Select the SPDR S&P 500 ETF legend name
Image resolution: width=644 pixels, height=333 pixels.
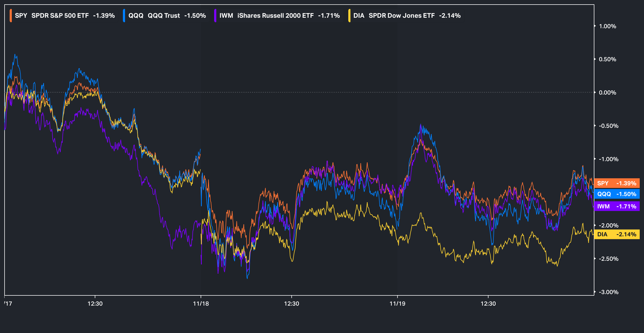60,16
